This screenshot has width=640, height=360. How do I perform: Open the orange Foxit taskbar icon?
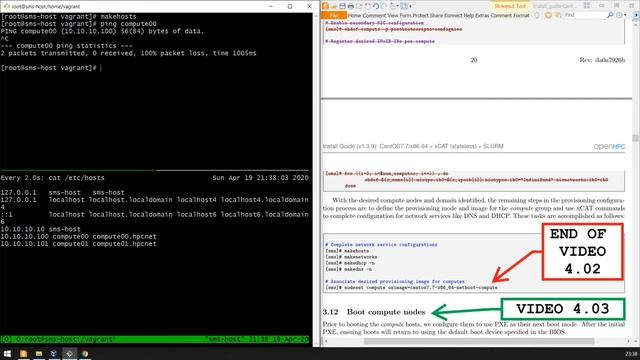[x=23, y=353]
